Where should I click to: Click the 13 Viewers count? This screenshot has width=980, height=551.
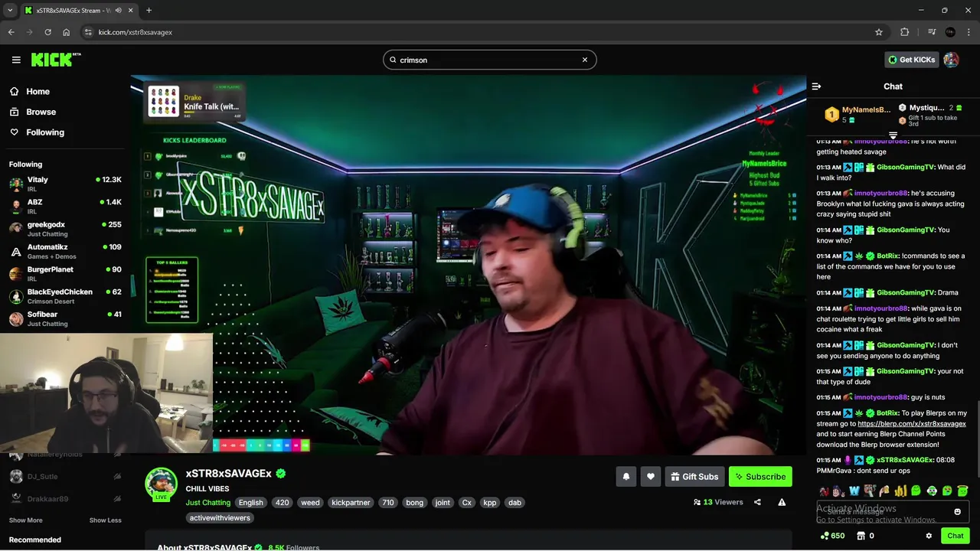tap(718, 503)
